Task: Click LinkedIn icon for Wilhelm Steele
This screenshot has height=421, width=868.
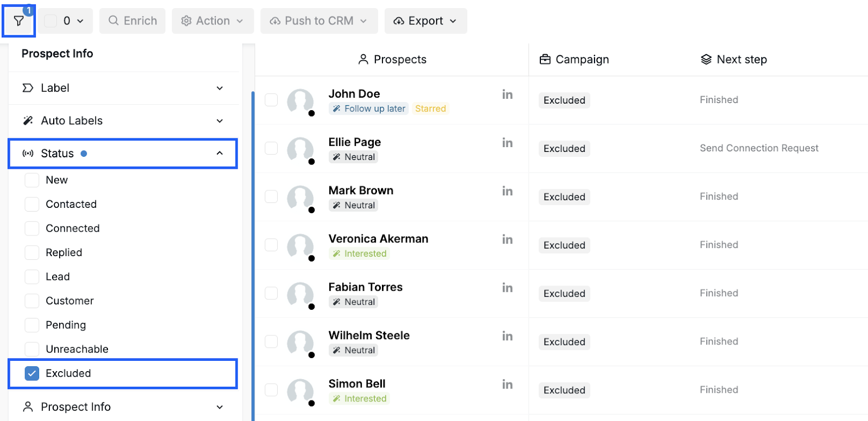Action: pyautogui.click(x=507, y=336)
